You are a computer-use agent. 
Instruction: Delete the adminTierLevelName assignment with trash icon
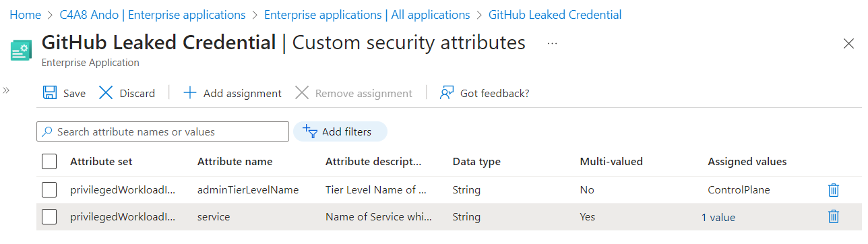click(x=834, y=190)
